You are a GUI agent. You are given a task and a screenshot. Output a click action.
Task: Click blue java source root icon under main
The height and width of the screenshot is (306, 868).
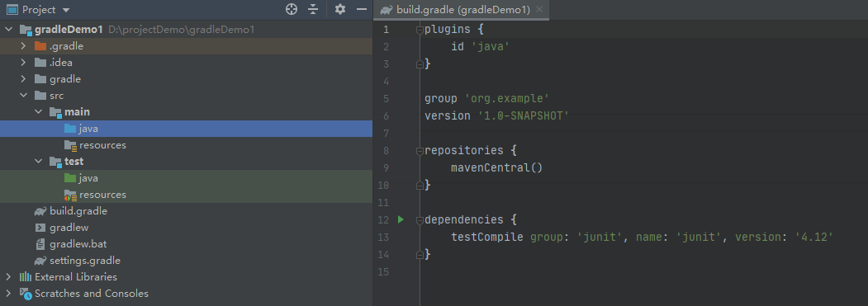pyautogui.click(x=69, y=129)
